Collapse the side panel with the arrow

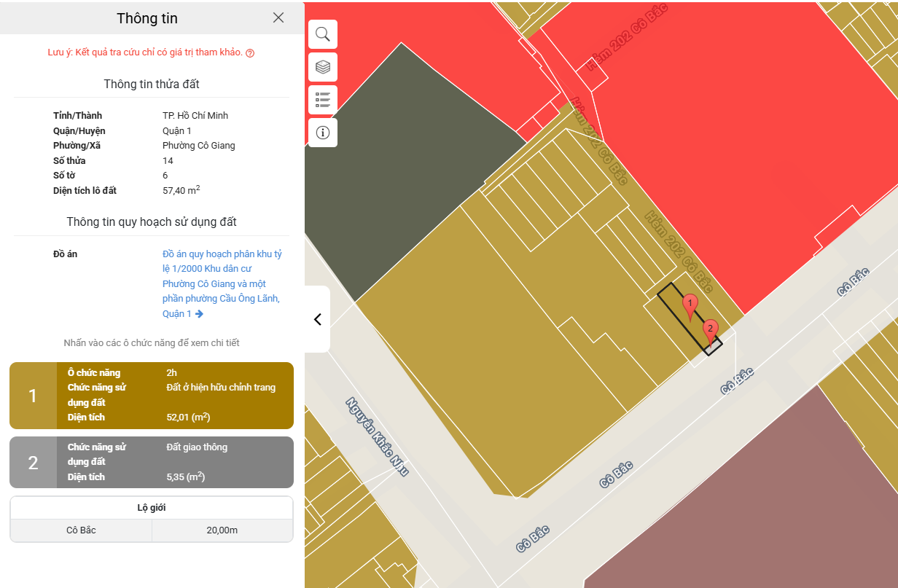pos(318,319)
